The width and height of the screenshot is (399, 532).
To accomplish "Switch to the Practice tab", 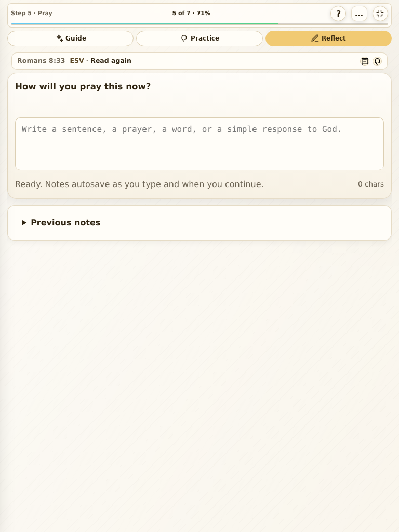I will [199, 38].
